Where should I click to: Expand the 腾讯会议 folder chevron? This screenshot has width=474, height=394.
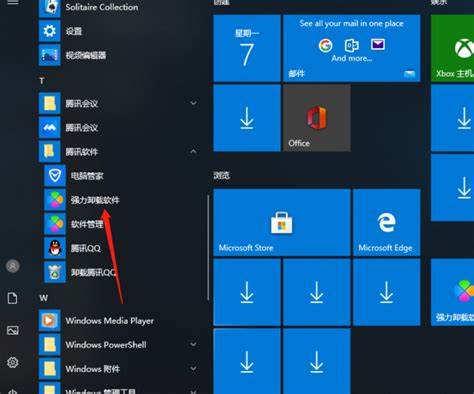pyautogui.click(x=193, y=103)
